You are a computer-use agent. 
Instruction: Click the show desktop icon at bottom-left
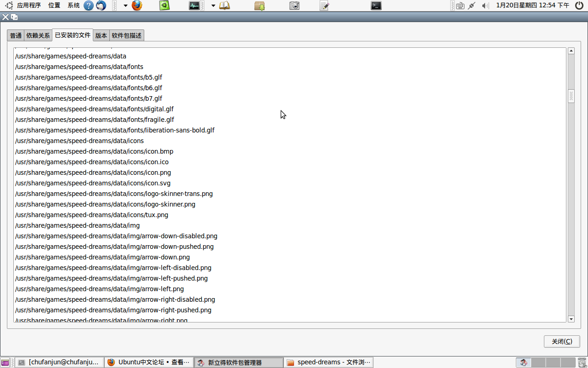5,362
